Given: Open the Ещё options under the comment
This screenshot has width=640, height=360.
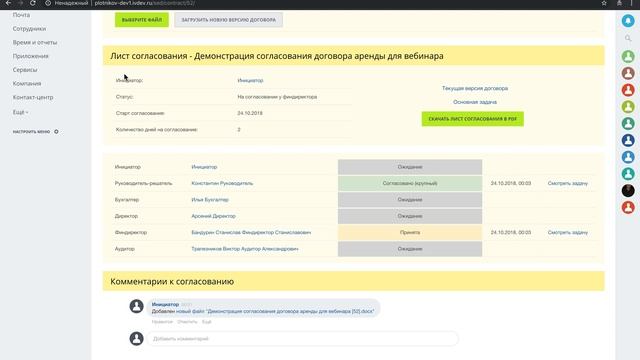Looking at the screenshot, I should pyautogui.click(x=207, y=322).
